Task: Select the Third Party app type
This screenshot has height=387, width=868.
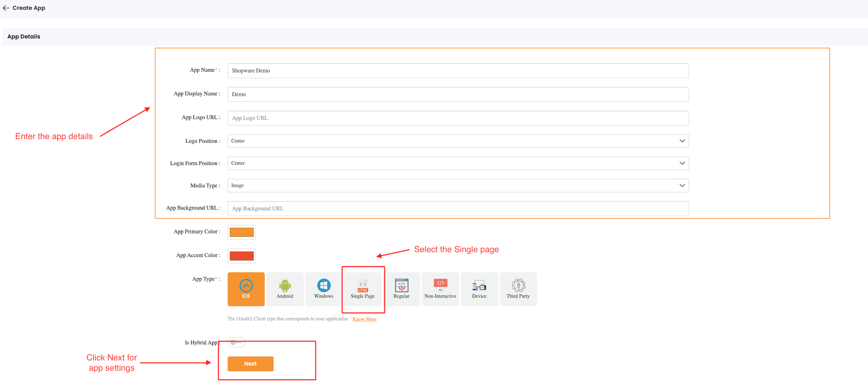Action: pos(518,289)
